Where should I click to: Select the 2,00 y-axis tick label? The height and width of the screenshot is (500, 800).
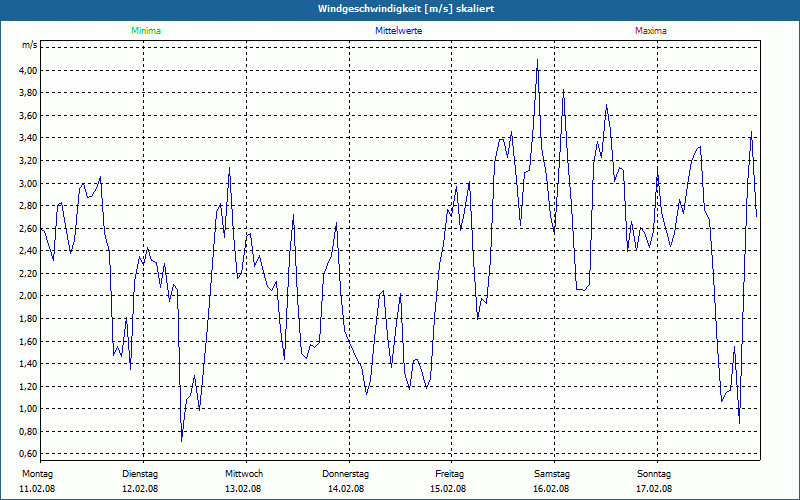pos(28,296)
